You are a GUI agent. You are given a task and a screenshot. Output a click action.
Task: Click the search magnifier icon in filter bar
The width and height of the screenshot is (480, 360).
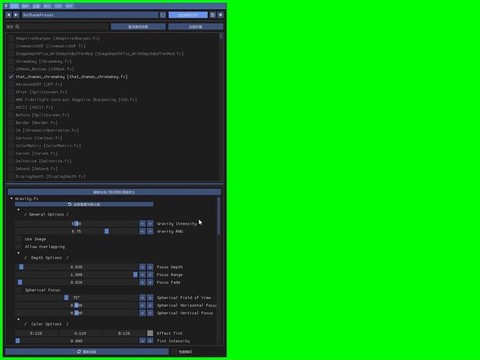pyautogui.click(x=17, y=27)
